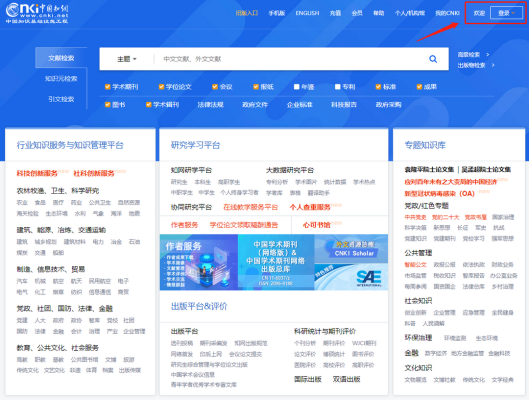
Task: Toggle the 学术期刊 checkbox
Action: tap(108, 87)
